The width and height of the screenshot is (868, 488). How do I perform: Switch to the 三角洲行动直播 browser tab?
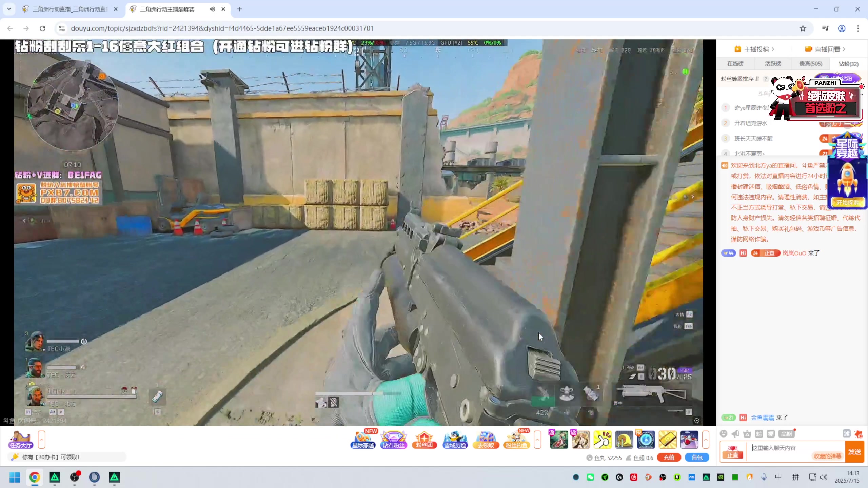[x=70, y=9]
